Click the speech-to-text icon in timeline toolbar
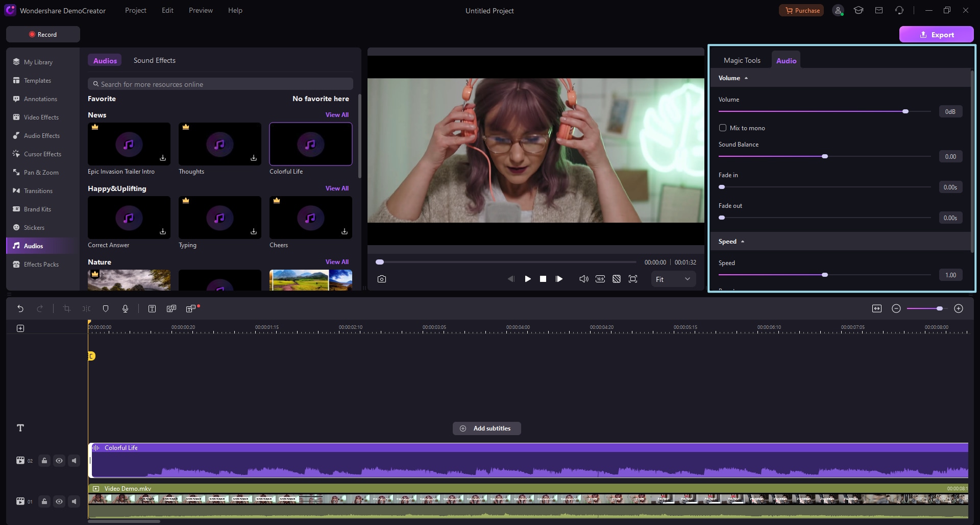Screen dimensions: 980x525 [171, 308]
